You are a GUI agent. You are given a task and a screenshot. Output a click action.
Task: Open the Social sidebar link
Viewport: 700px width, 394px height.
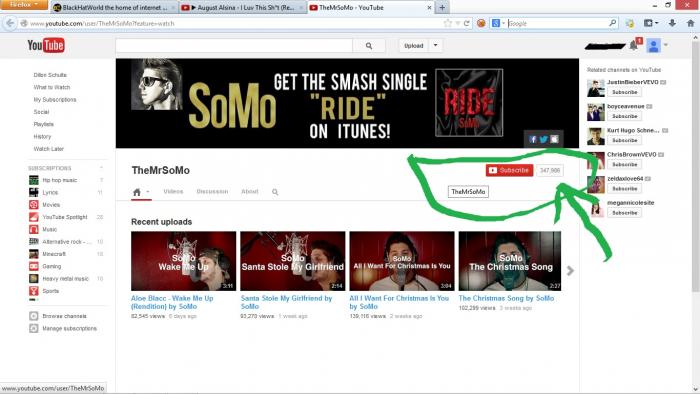click(x=41, y=112)
